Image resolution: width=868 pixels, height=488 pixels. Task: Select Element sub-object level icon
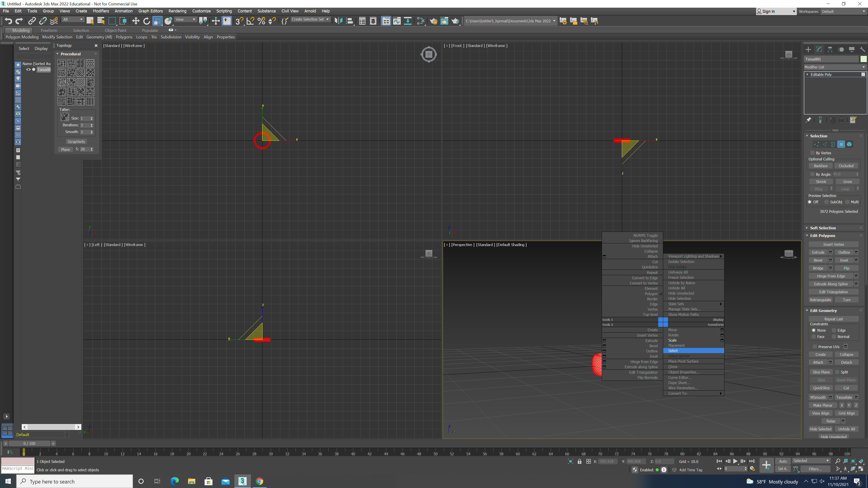tap(849, 144)
